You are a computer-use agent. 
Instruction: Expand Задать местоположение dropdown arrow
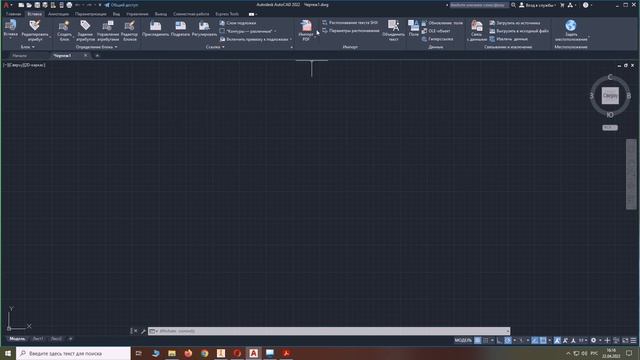589,37
